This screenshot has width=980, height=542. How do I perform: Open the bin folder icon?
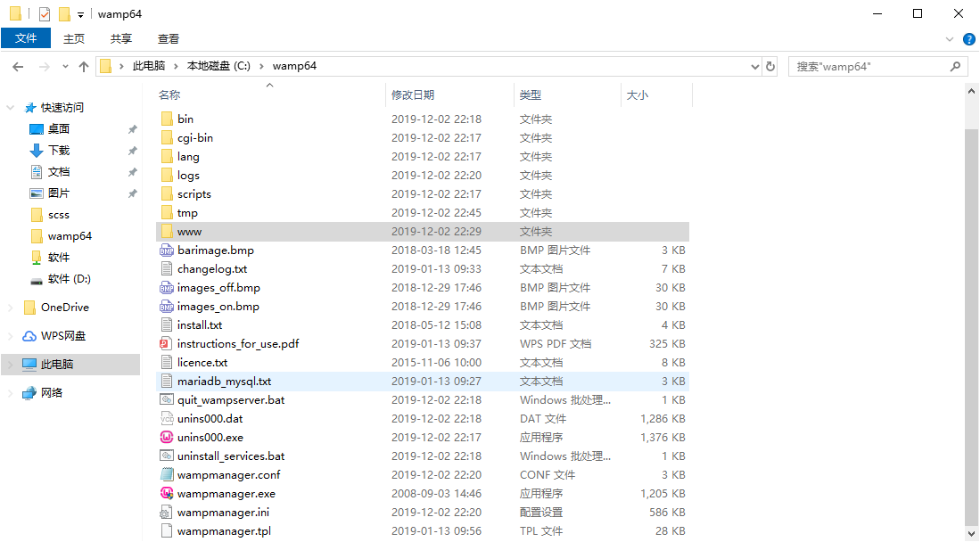pos(166,119)
